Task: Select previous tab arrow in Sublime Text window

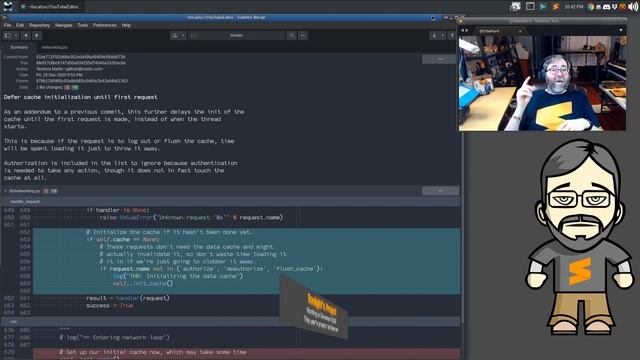Action: pyautogui.click(x=462, y=31)
